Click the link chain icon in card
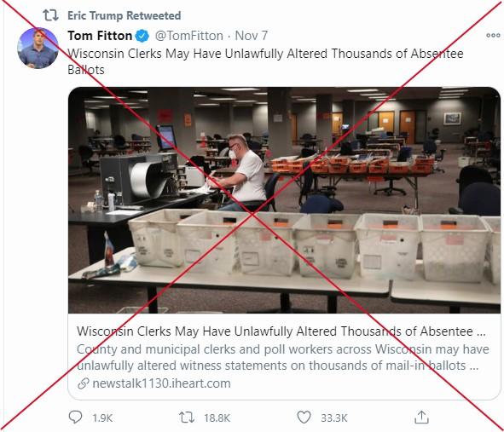The image size is (504, 432). (84, 383)
